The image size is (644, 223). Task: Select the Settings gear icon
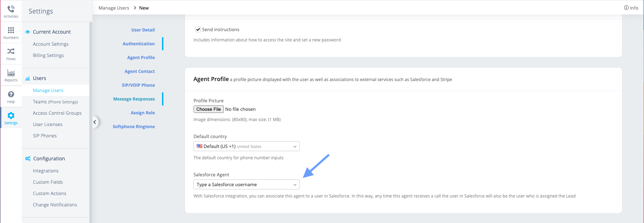coord(11,116)
